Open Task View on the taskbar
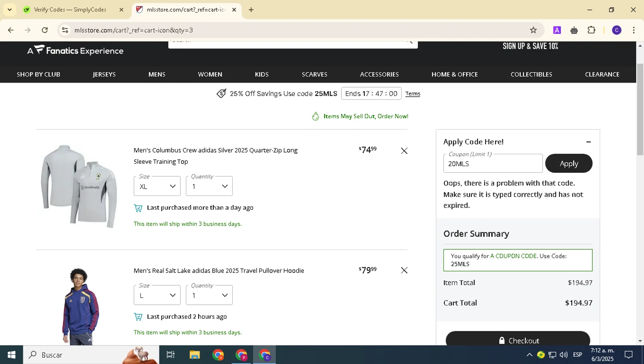Viewport: 644px width, 364px height. coord(170,355)
